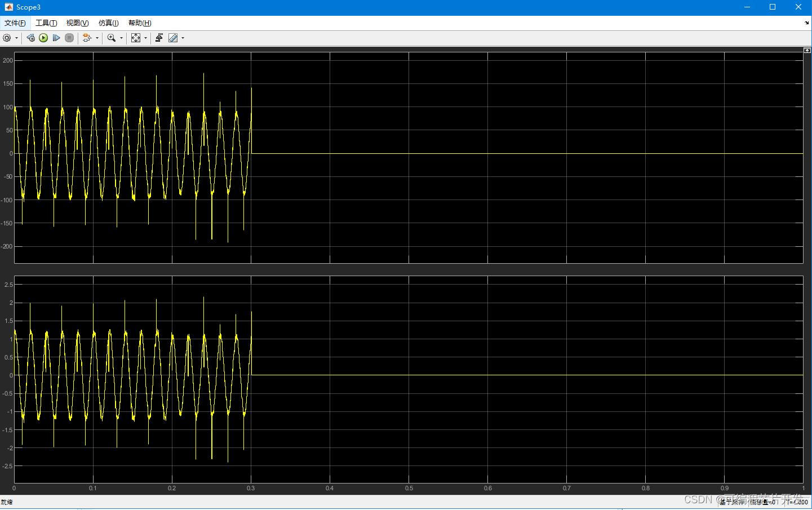The image size is (812, 510).
Task: Open the Triggers panel icon
Action: click(159, 38)
